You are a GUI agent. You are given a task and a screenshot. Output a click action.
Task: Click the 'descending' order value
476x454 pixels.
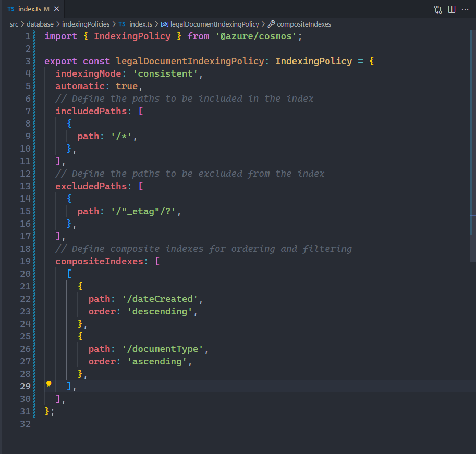(x=160, y=311)
